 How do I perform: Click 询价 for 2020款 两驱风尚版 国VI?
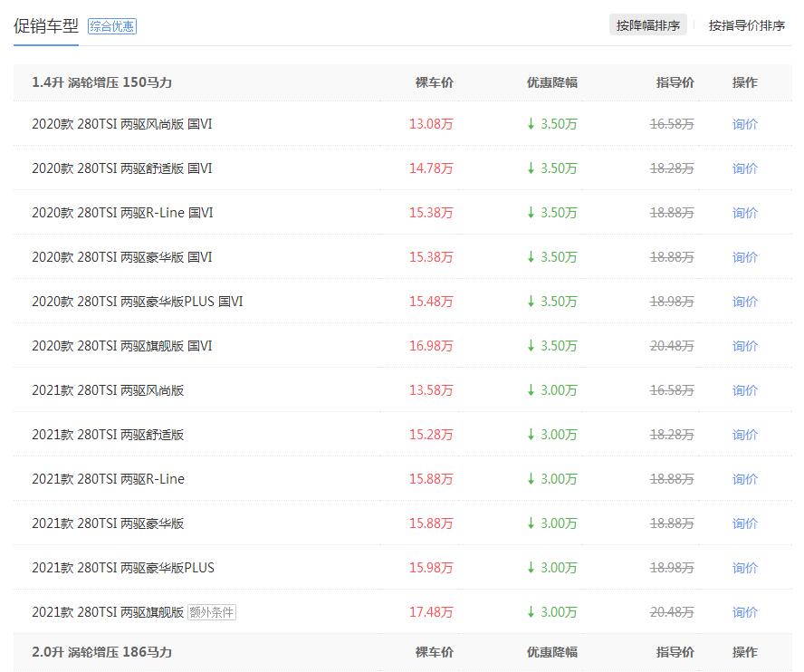coord(744,124)
